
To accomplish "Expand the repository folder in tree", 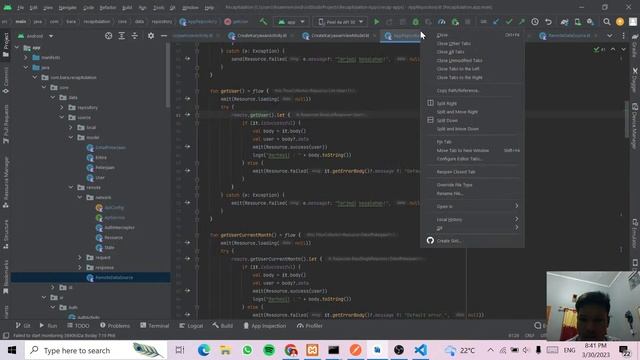I will pyautogui.click(x=62, y=107).
